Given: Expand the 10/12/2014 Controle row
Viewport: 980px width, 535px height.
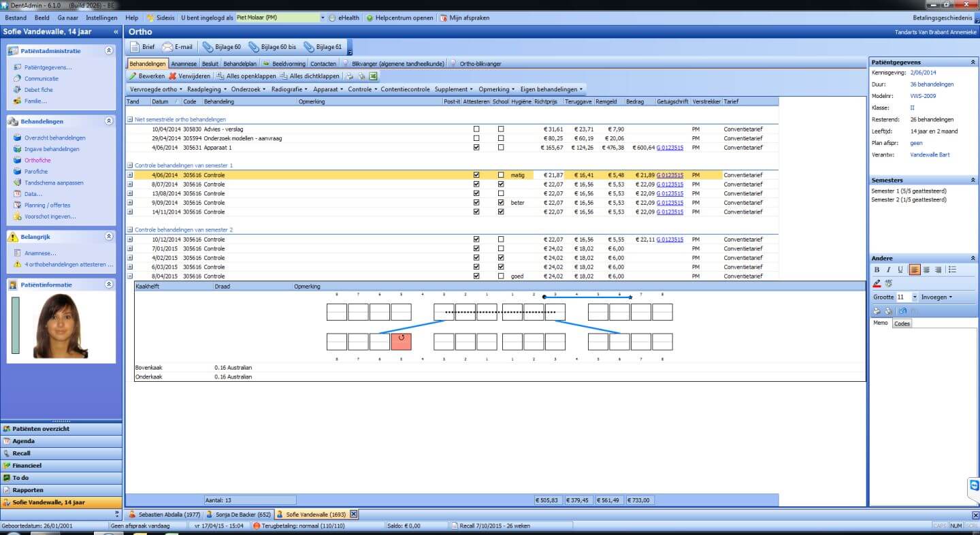Looking at the screenshot, I should [130, 240].
